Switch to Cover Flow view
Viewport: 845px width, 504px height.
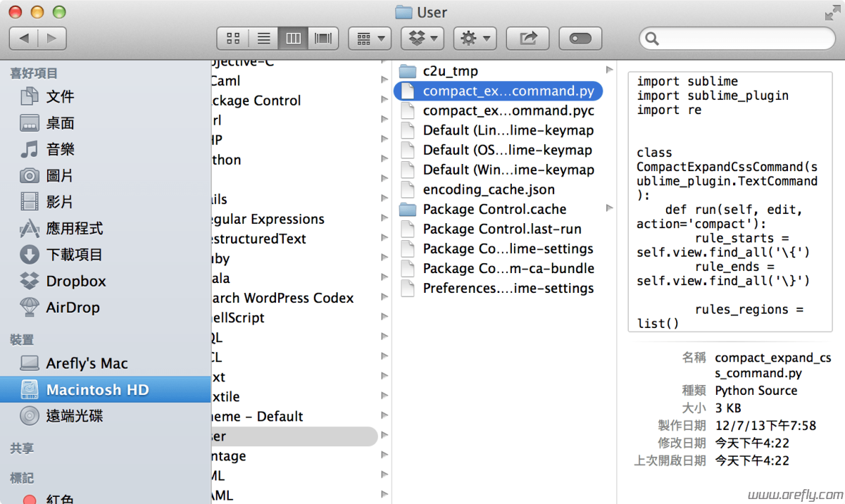[323, 38]
